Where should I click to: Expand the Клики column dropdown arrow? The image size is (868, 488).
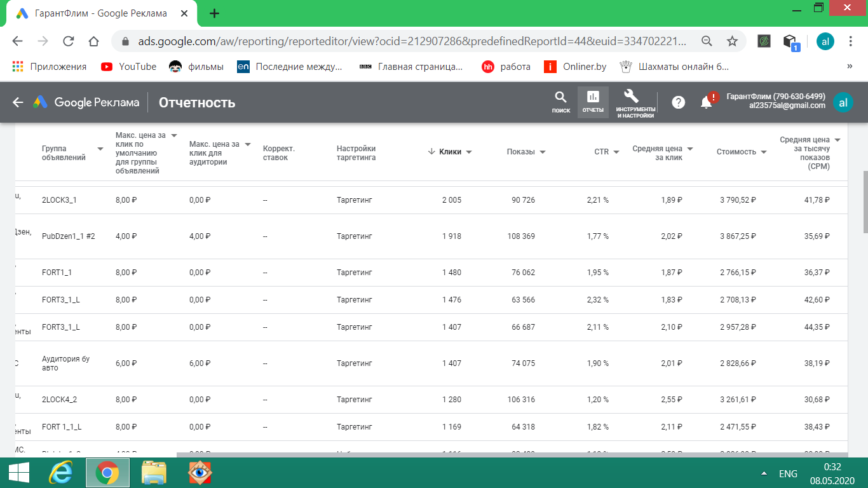click(469, 152)
